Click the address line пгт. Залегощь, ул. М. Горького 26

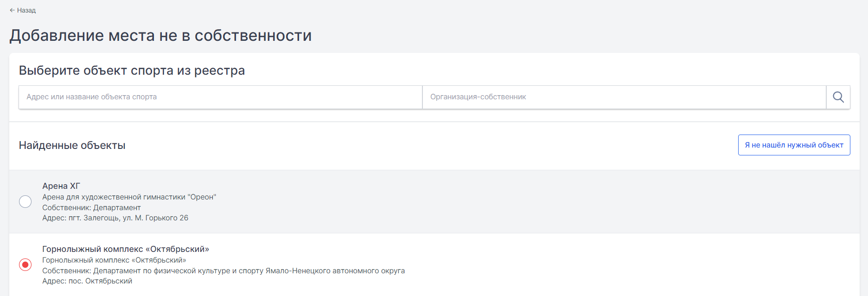coord(115,218)
